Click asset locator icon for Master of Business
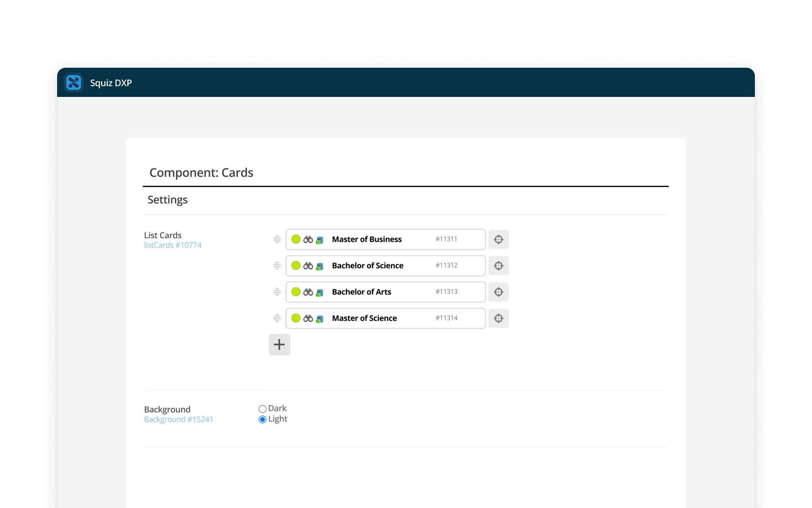 (x=498, y=239)
